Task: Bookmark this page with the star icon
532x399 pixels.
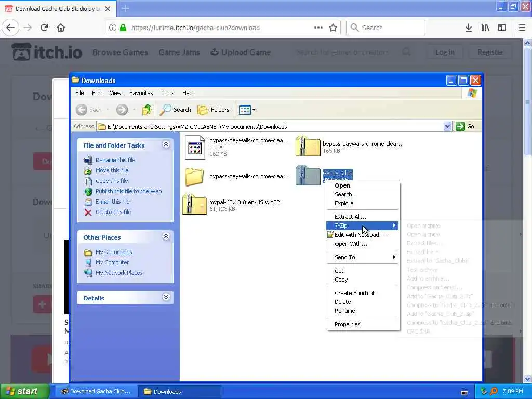Action: (x=333, y=28)
